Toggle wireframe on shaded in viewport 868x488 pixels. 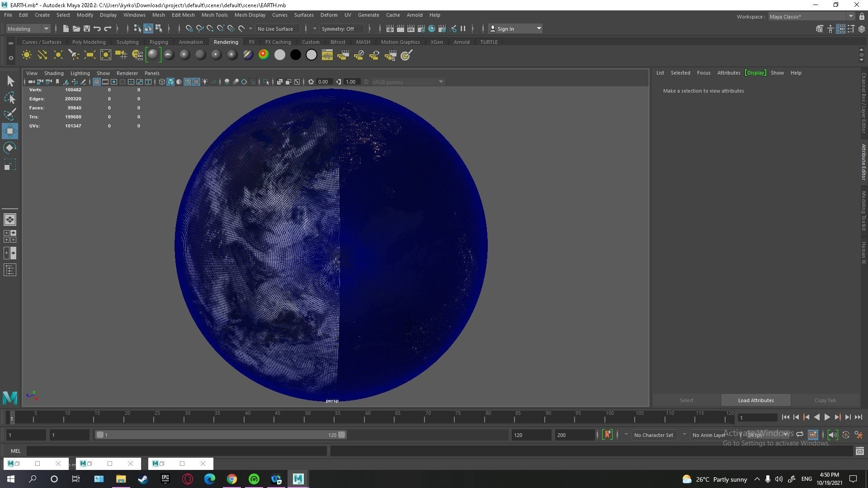point(188,82)
